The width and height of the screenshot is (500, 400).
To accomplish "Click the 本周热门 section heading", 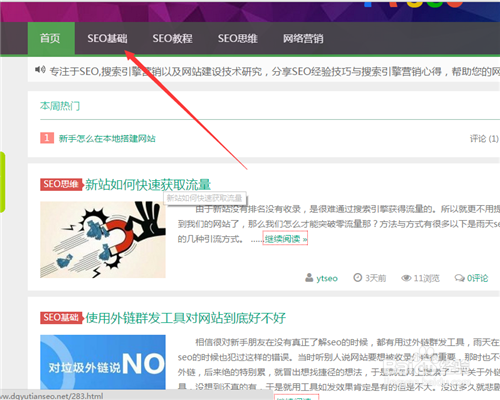I will pyautogui.click(x=60, y=106).
